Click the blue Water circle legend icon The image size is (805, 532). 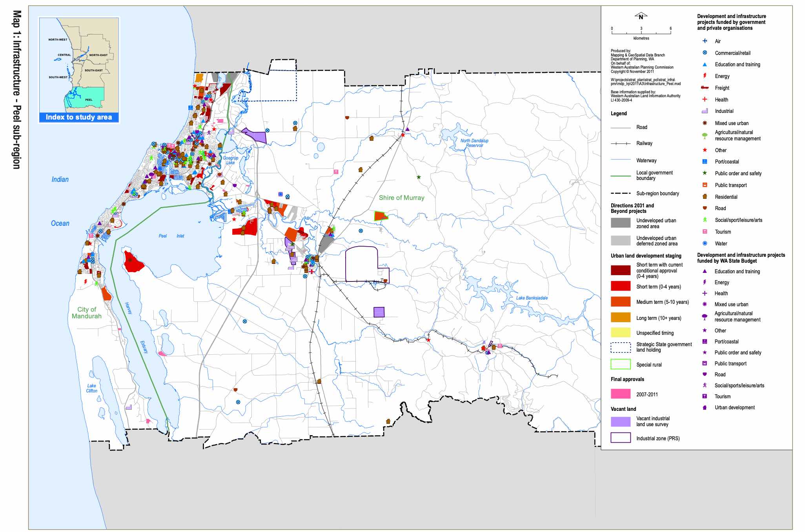click(x=705, y=243)
